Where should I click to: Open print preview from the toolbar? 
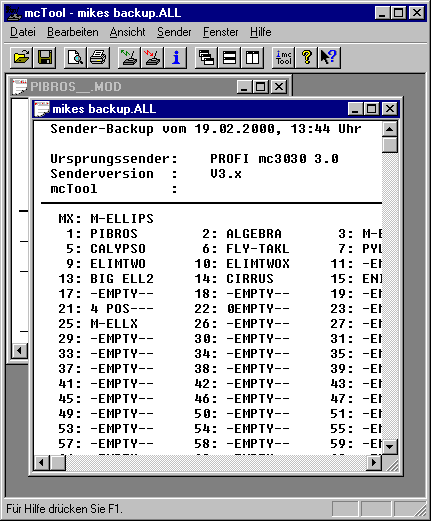pos(75,57)
